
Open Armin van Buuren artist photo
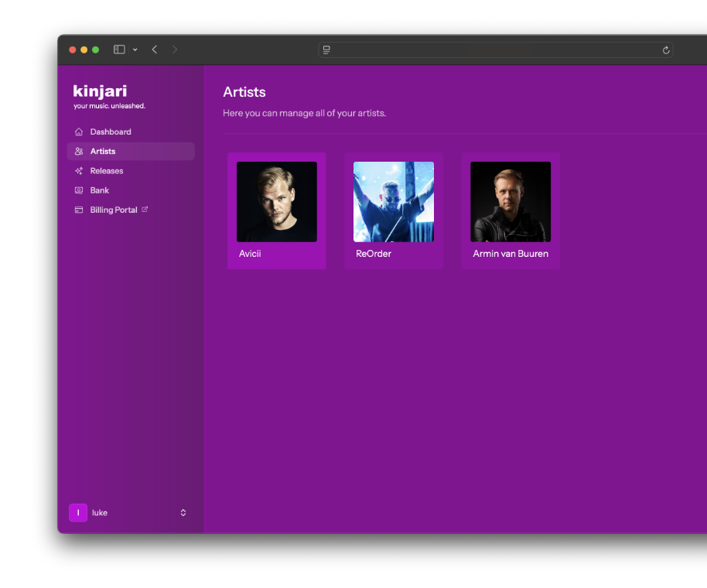[x=511, y=202]
